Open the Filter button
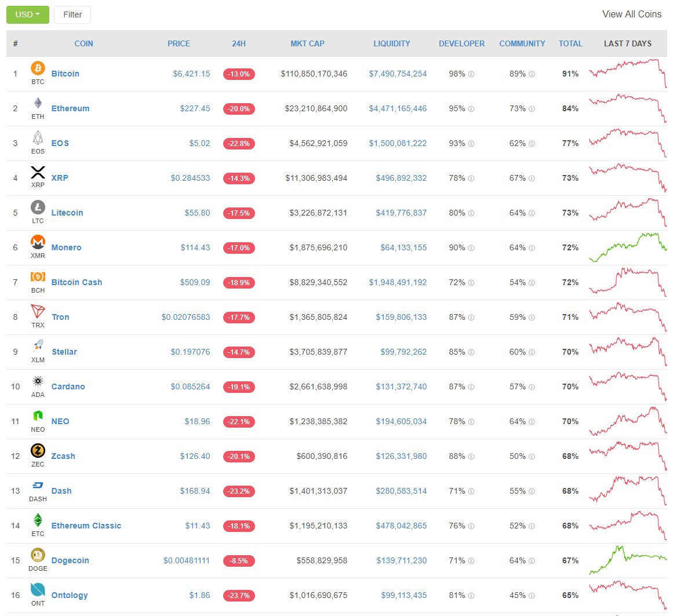Image resolution: width=673 pixels, height=616 pixels. pos(72,14)
